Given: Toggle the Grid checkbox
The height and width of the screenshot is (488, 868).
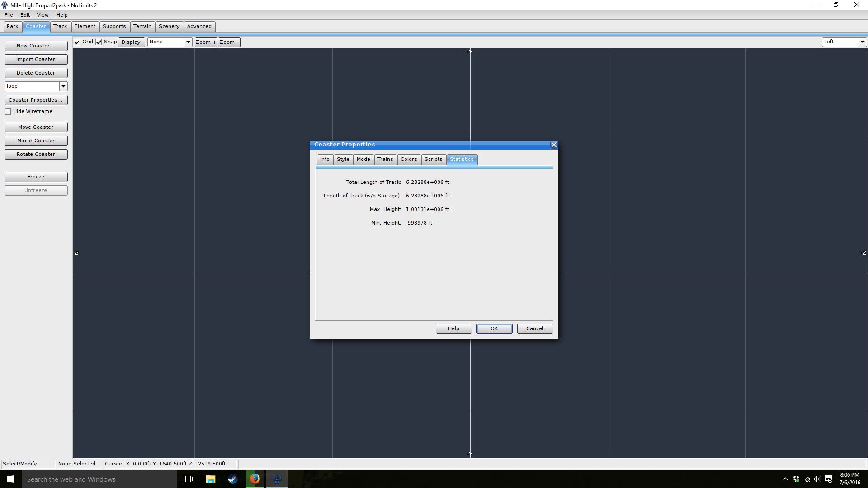Looking at the screenshot, I should tap(77, 42).
